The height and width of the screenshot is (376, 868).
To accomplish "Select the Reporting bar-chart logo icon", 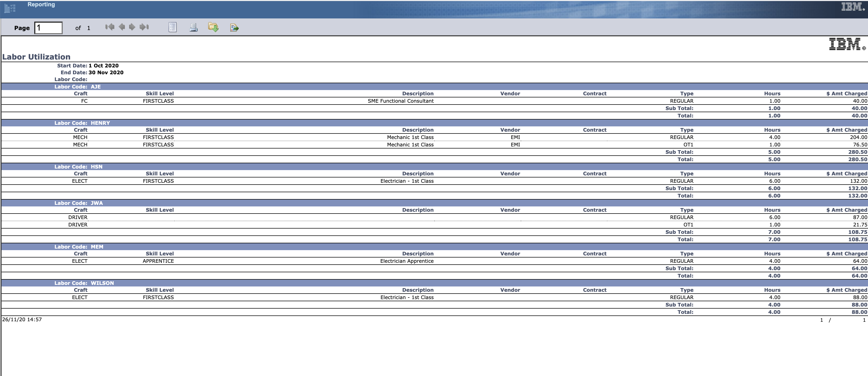I will 9,7.
